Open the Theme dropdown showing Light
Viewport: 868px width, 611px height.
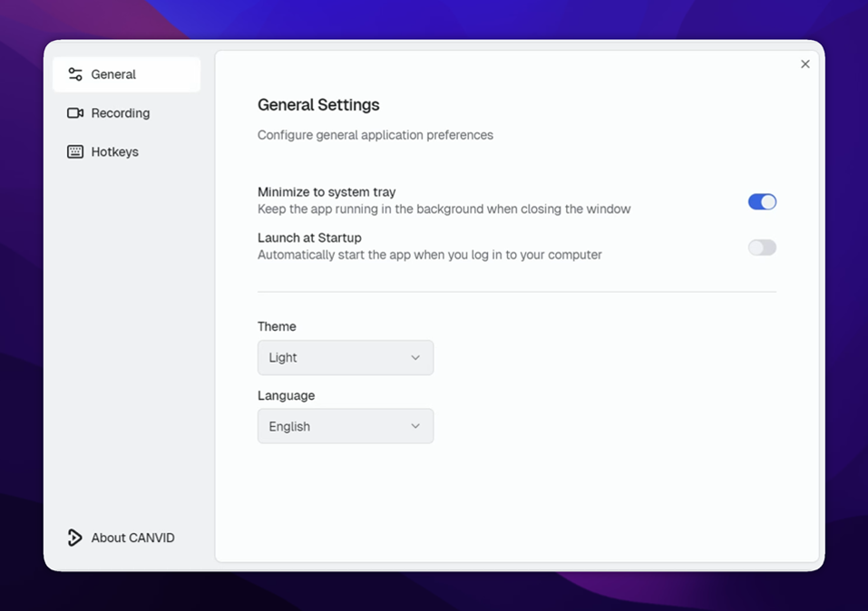click(x=346, y=357)
